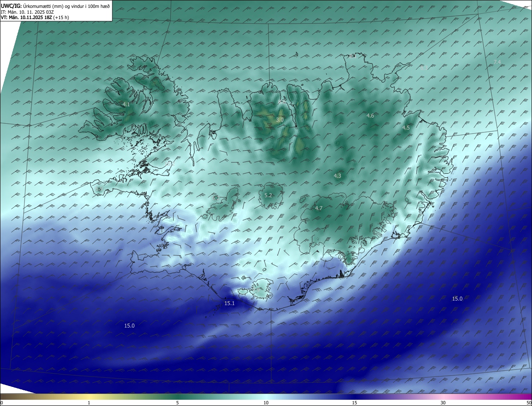Click the 4.7 value on Vatnajökull glacier

[x=319, y=208]
